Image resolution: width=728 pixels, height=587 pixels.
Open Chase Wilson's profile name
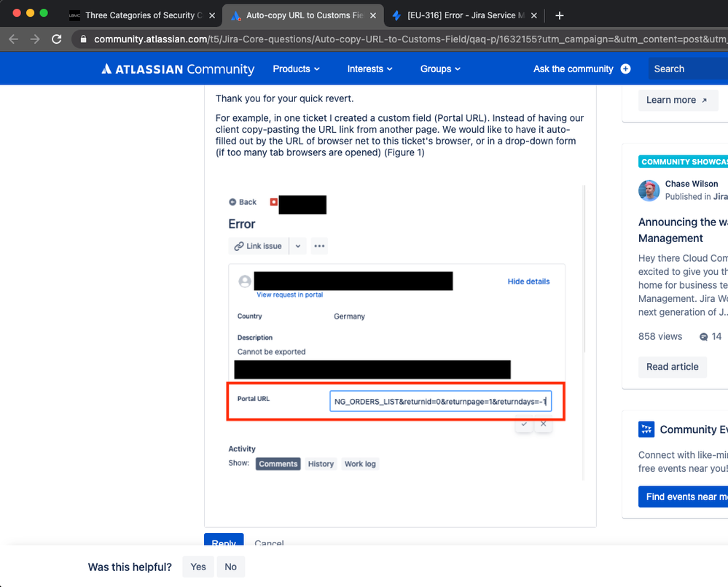692,184
